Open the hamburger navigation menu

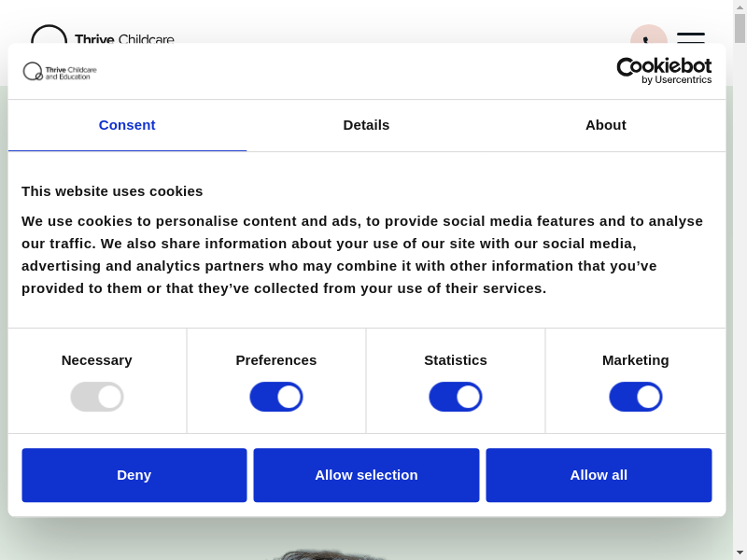pyautogui.click(x=690, y=35)
